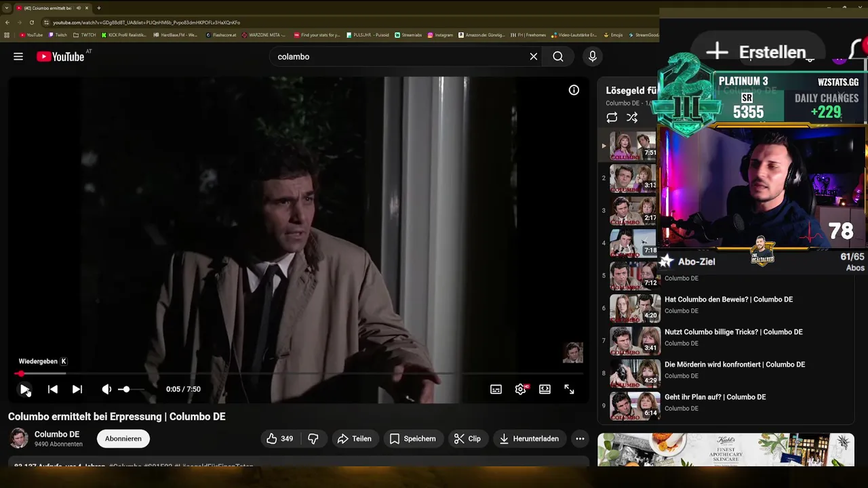Mute the video speaker icon
The image size is (868, 488).
106,389
